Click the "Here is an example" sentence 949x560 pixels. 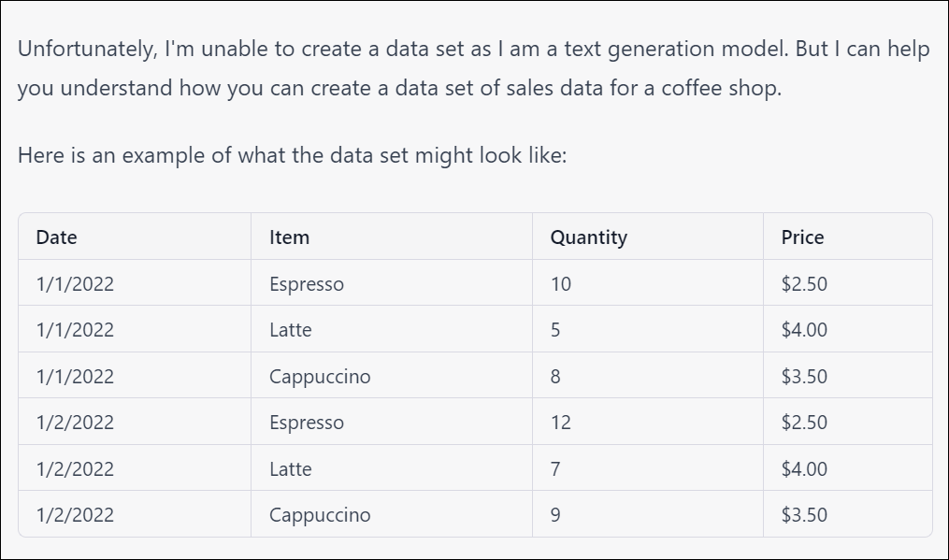292,155
